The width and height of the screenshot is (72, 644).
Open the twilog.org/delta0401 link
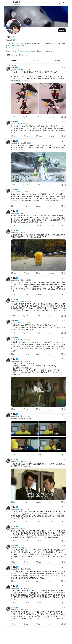pyautogui.click(x=27, y=51)
